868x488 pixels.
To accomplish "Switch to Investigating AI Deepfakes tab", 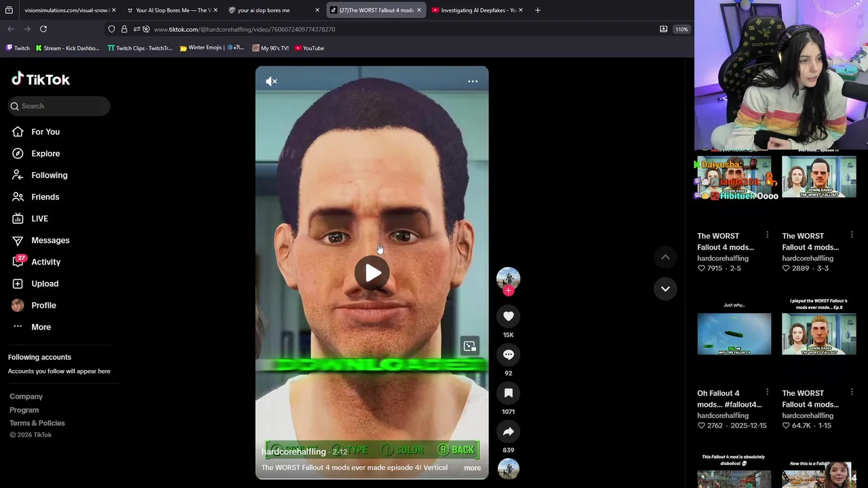I will pyautogui.click(x=477, y=10).
